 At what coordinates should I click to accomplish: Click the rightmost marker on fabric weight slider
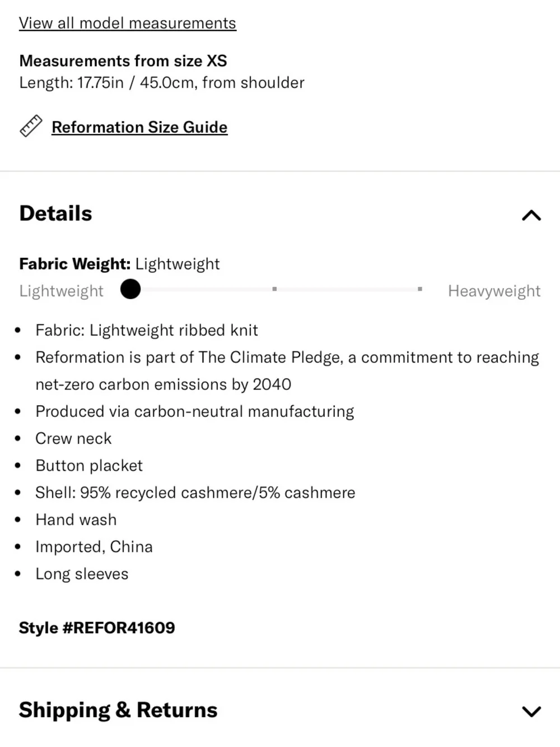(x=419, y=289)
